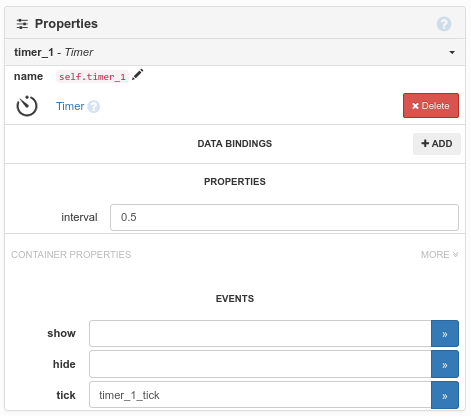Add a new data binding
This screenshot has width=471, height=416.
point(437,144)
